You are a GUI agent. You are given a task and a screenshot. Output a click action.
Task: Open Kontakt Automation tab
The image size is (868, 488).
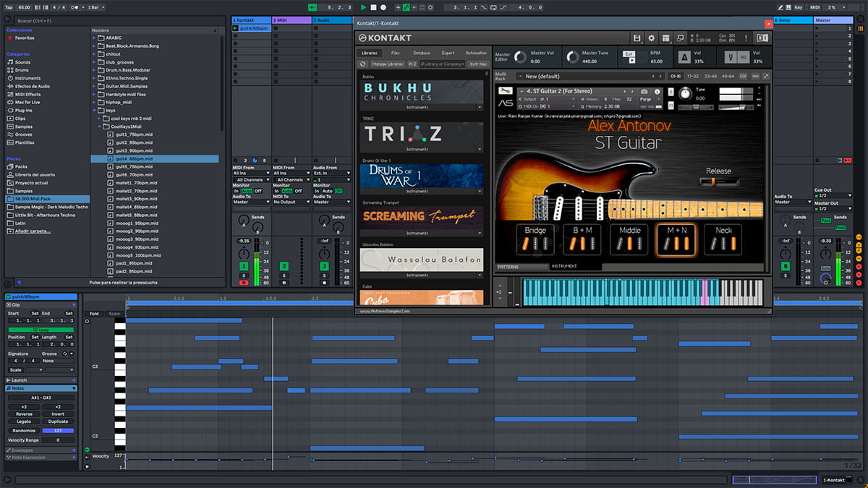[476, 53]
